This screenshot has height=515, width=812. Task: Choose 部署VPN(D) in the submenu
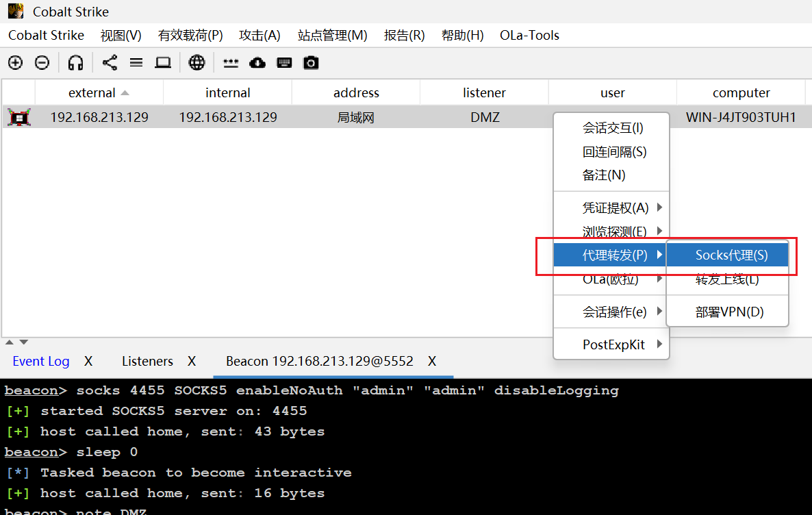pyautogui.click(x=729, y=312)
